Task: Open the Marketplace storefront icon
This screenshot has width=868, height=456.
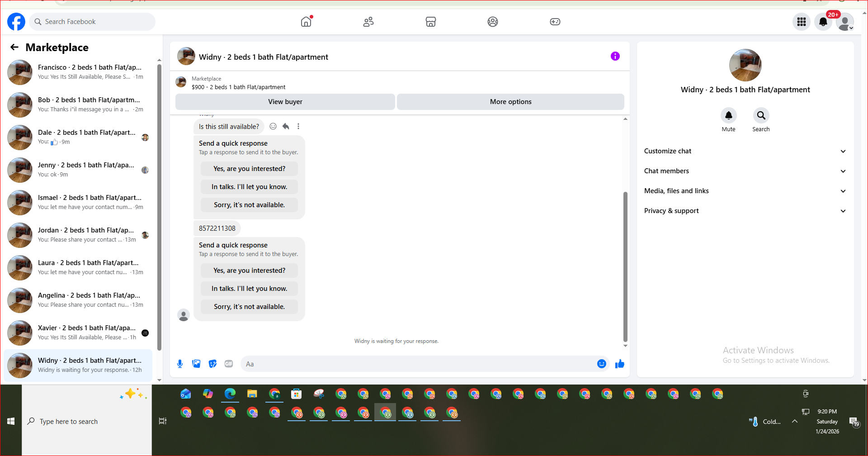Action: click(x=431, y=22)
